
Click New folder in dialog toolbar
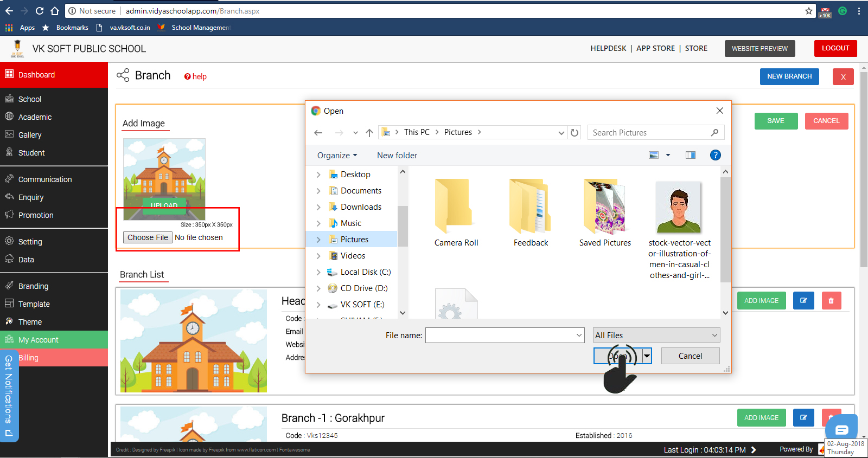point(397,156)
